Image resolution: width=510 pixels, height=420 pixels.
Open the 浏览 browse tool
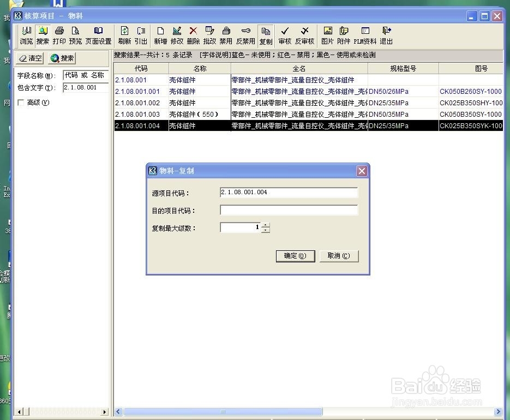click(x=26, y=35)
